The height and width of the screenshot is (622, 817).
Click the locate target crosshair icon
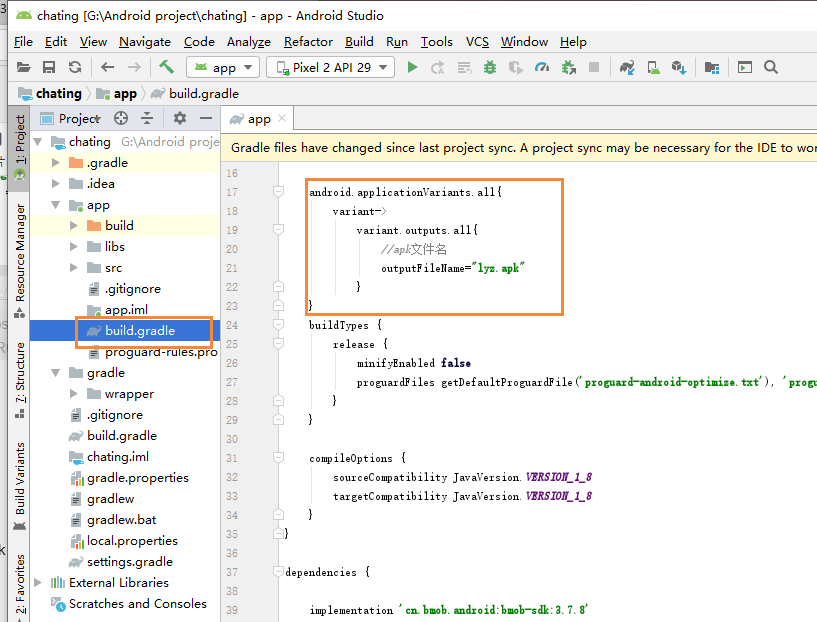pos(121,118)
